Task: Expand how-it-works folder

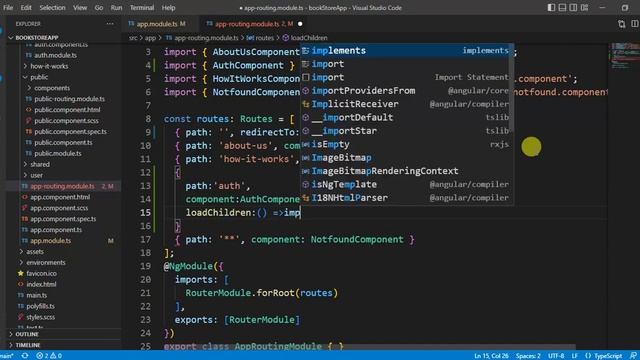Action: pyautogui.click(x=49, y=66)
